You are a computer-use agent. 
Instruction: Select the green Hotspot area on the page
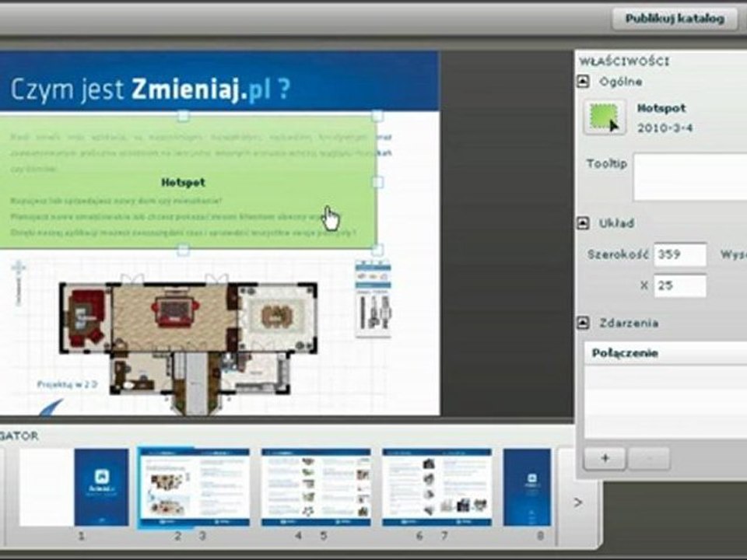pyautogui.click(x=188, y=182)
